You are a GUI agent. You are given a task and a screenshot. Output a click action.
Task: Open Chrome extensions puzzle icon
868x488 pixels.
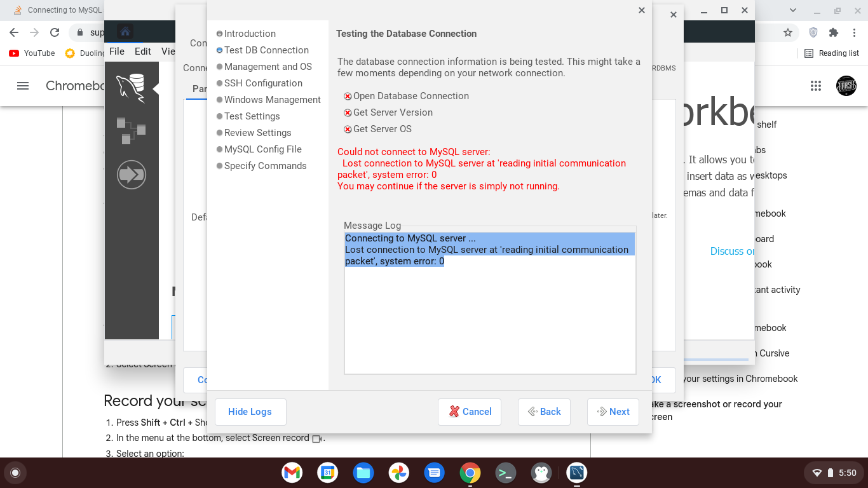(834, 32)
